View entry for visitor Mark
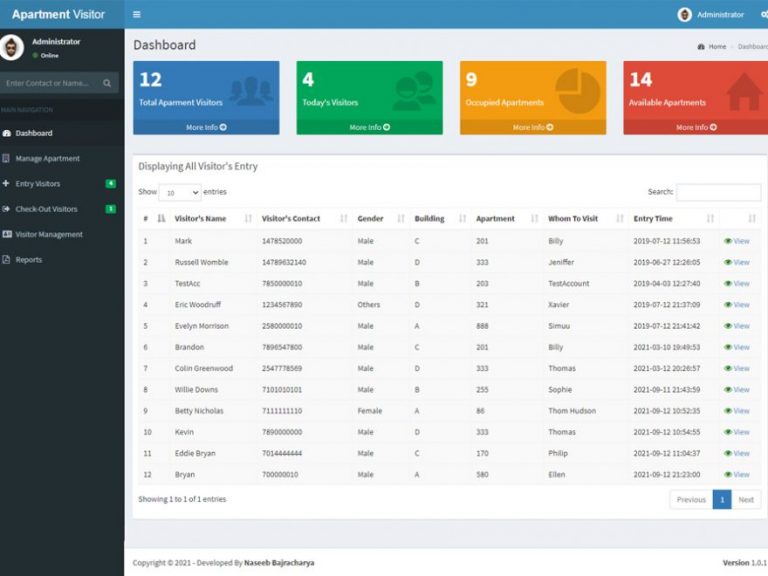768x576 pixels. click(737, 241)
